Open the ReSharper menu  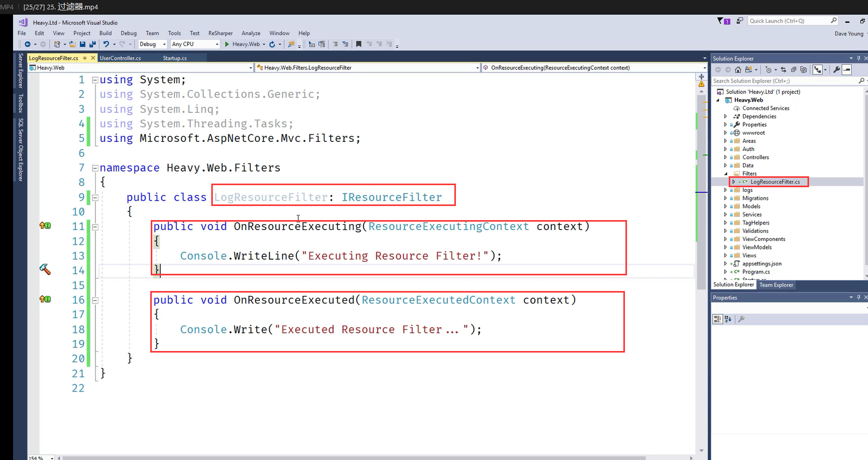220,33
